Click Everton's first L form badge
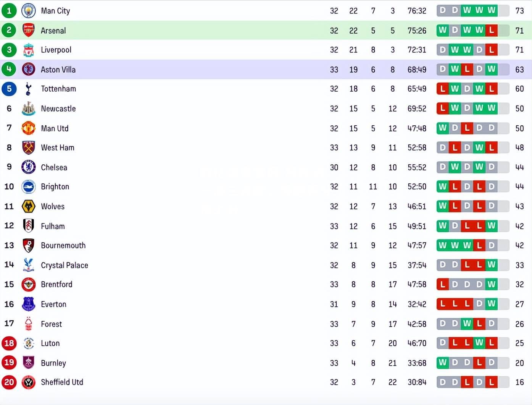The image size is (532, 405). [443, 304]
